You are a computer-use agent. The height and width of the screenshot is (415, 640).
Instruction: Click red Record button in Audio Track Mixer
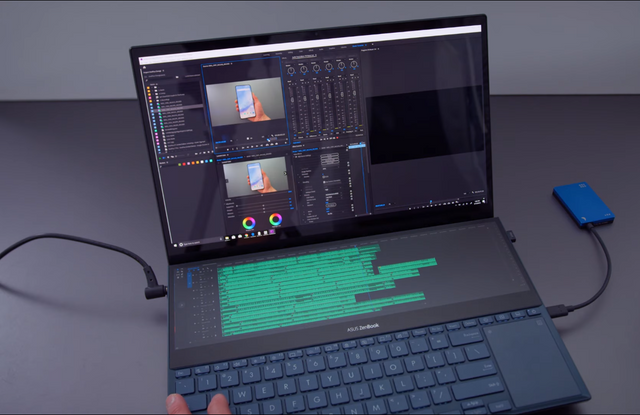[338, 138]
